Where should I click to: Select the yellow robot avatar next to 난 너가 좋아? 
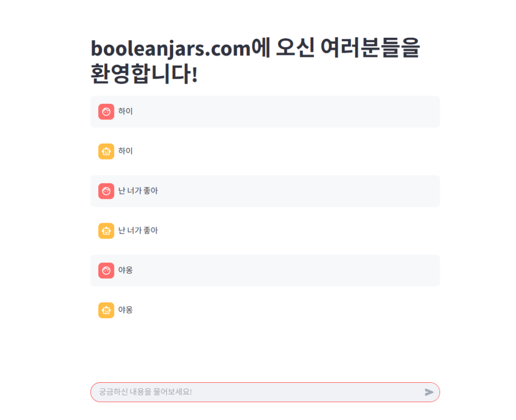click(106, 231)
